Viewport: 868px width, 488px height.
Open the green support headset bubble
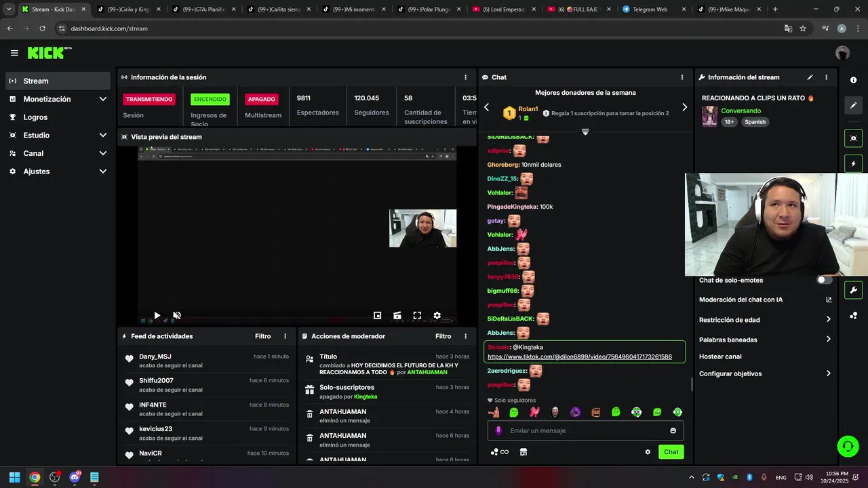point(848,446)
